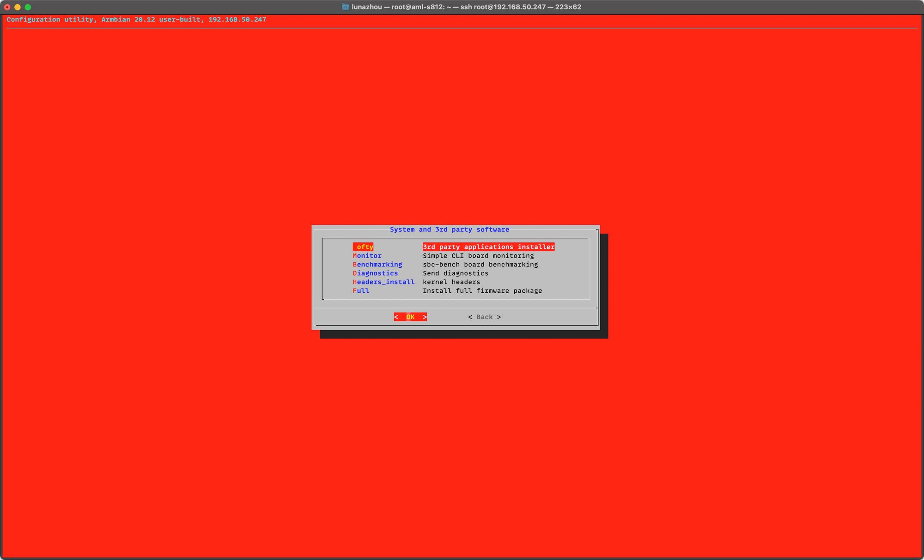Image resolution: width=924 pixels, height=560 pixels.
Task: Click the 'System and 3rd party software' title
Action: (x=450, y=229)
